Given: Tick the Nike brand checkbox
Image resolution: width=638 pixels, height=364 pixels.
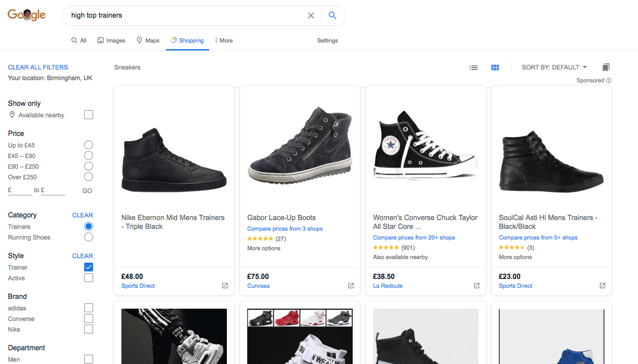Looking at the screenshot, I should (89, 329).
